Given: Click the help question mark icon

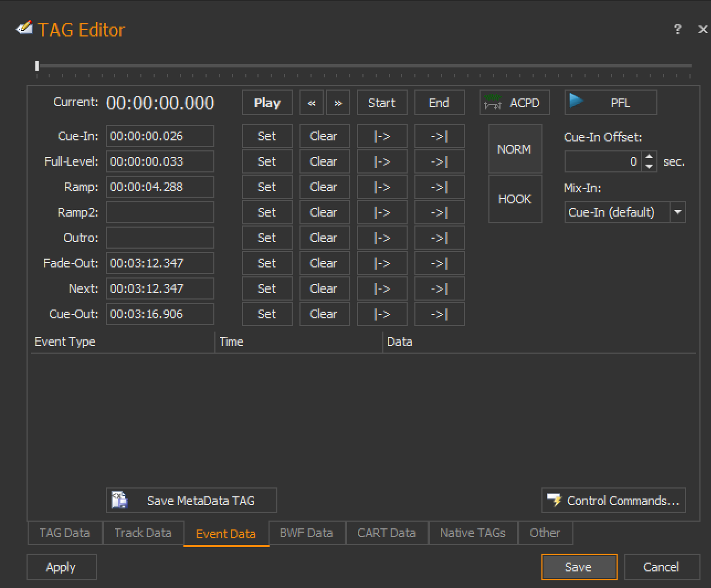Looking at the screenshot, I should click(677, 30).
